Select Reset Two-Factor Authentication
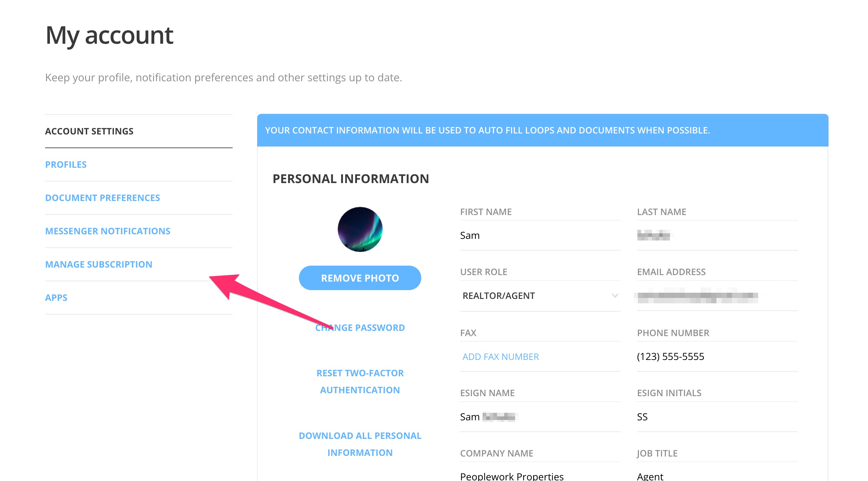868x481 pixels. (x=360, y=381)
